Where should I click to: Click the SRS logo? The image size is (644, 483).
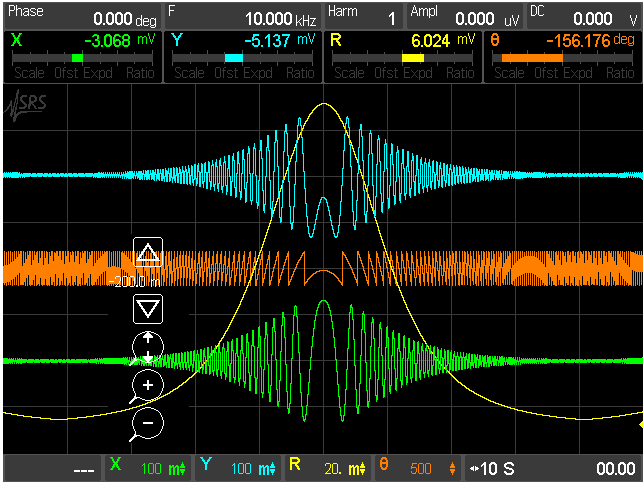[24, 103]
